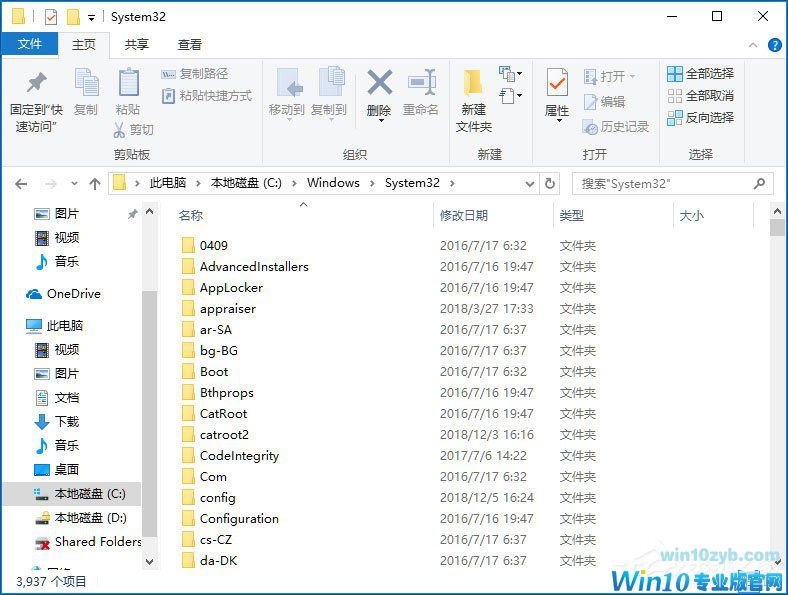Click the ribbon help question mark icon

point(774,45)
